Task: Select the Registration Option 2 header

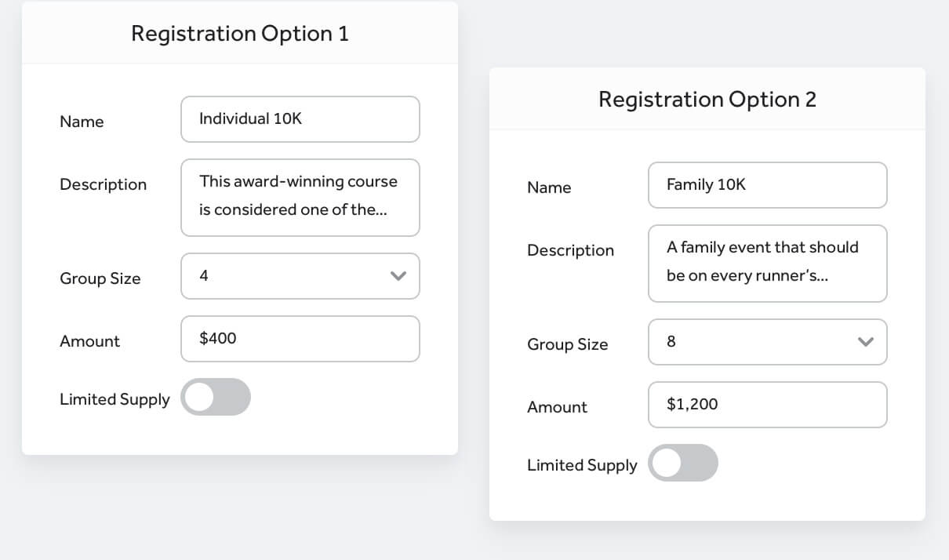Action: (x=707, y=99)
